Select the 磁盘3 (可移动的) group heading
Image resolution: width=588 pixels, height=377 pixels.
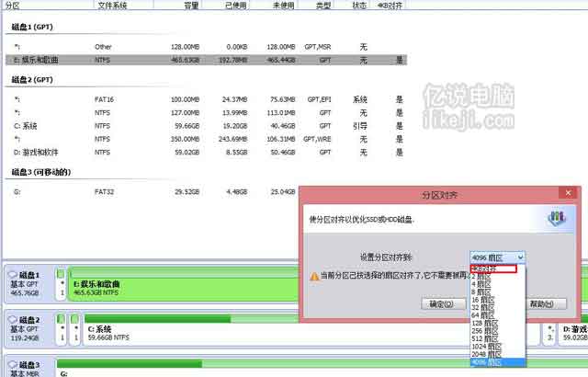click(41, 172)
